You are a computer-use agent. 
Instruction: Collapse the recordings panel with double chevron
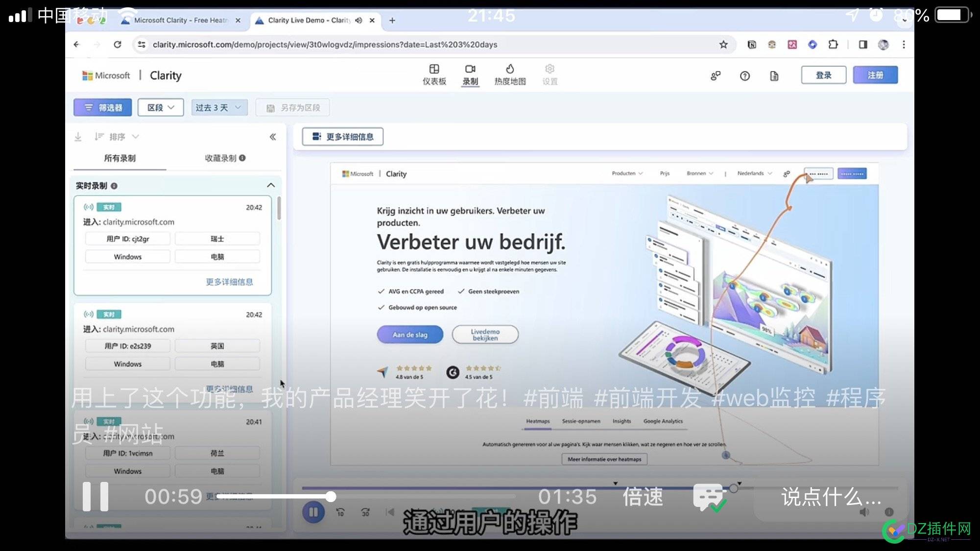click(x=273, y=137)
